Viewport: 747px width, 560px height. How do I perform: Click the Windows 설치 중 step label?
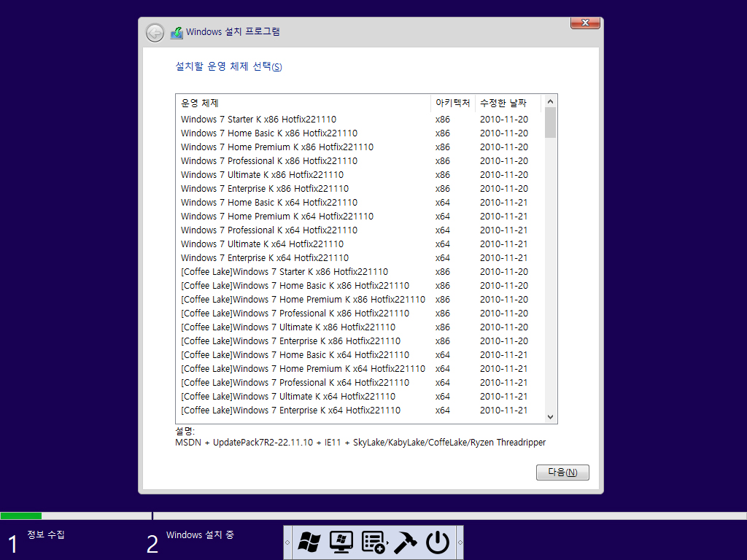click(200, 534)
